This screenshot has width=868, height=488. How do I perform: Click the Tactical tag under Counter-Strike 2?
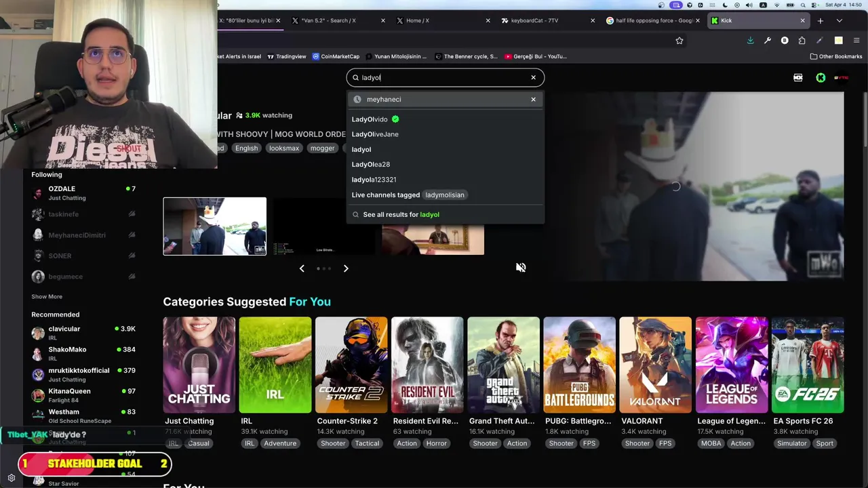pos(367,443)
